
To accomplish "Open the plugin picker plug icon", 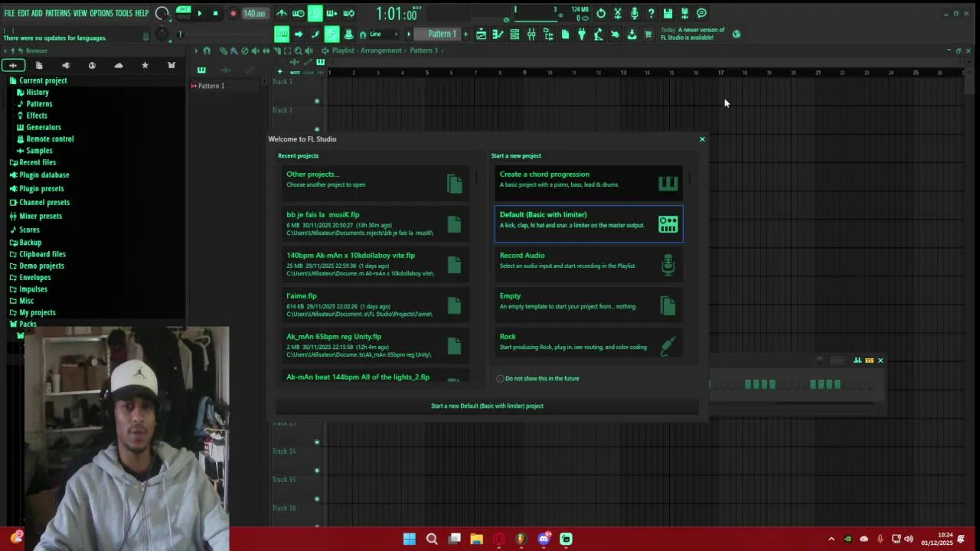I will [582, 34].
